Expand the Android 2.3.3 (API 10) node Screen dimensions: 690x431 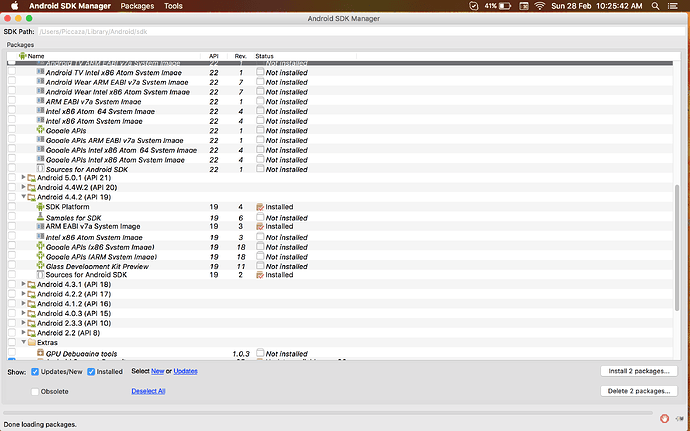23,323
